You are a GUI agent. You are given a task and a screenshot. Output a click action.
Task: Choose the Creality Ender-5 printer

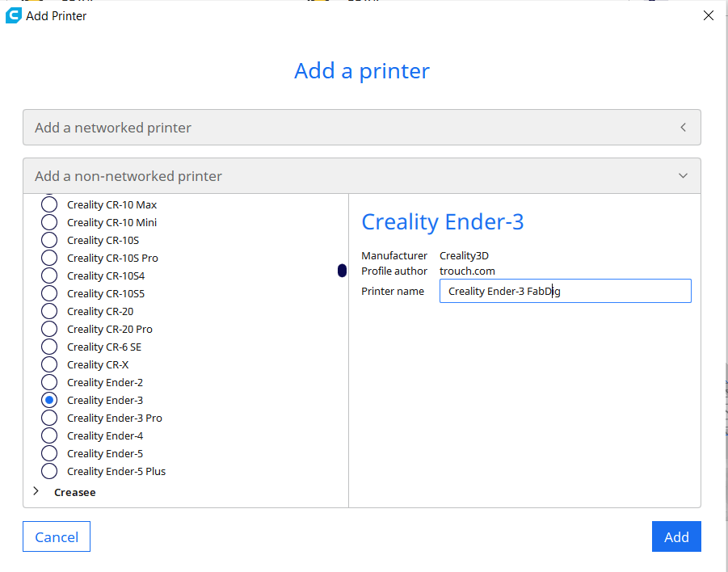tap(49, 453)
